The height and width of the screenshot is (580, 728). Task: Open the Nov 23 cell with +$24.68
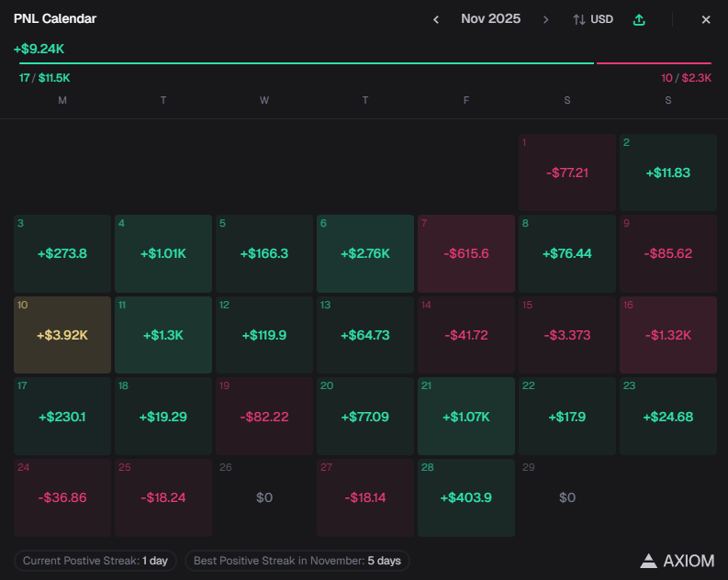(x=668, y=417)
